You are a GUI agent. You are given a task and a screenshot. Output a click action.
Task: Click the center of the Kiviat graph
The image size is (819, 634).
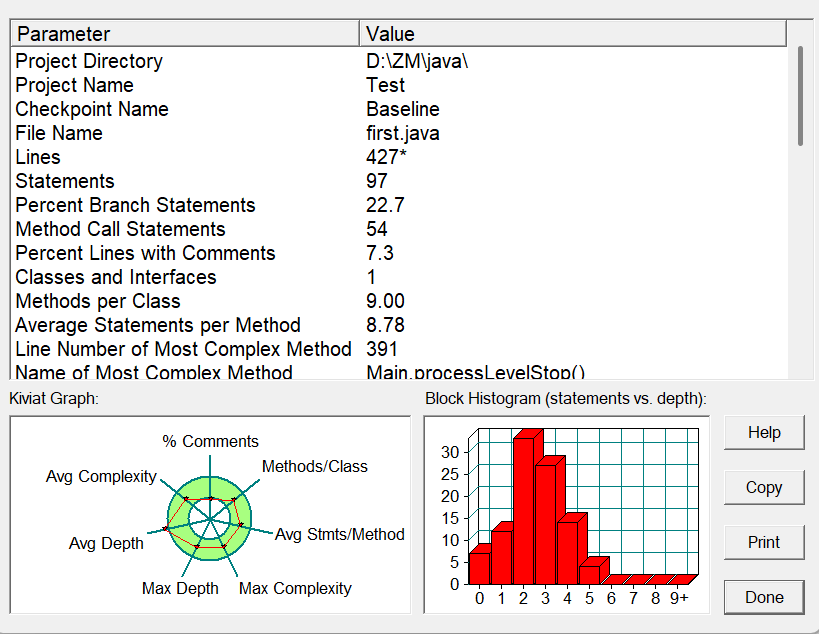210,519
